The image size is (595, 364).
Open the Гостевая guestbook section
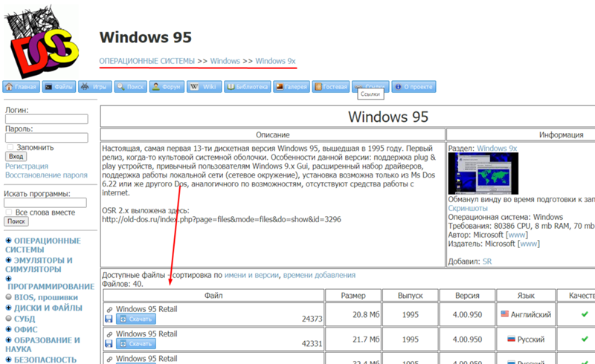[331, 87]
